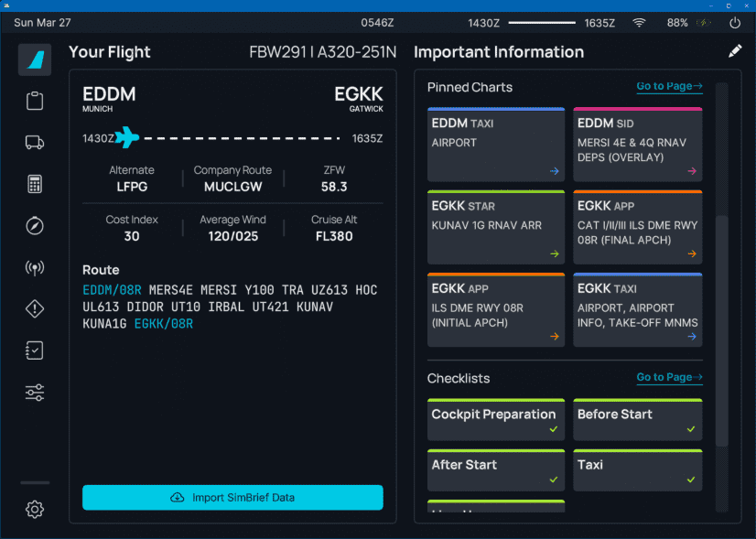Screen dimensions: 756x539
Task: Open the Ground truck icon in sidebar
Action: click(35, 142)
